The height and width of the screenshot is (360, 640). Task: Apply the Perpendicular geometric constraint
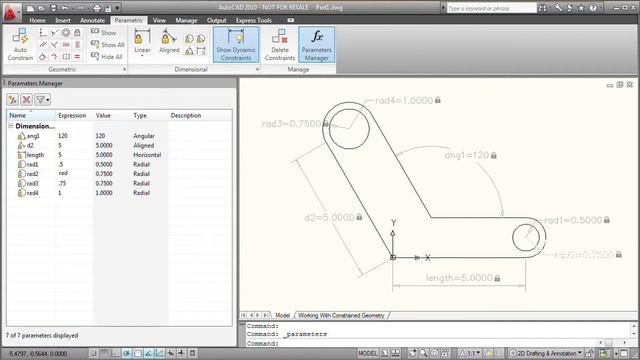coord(54,44)
